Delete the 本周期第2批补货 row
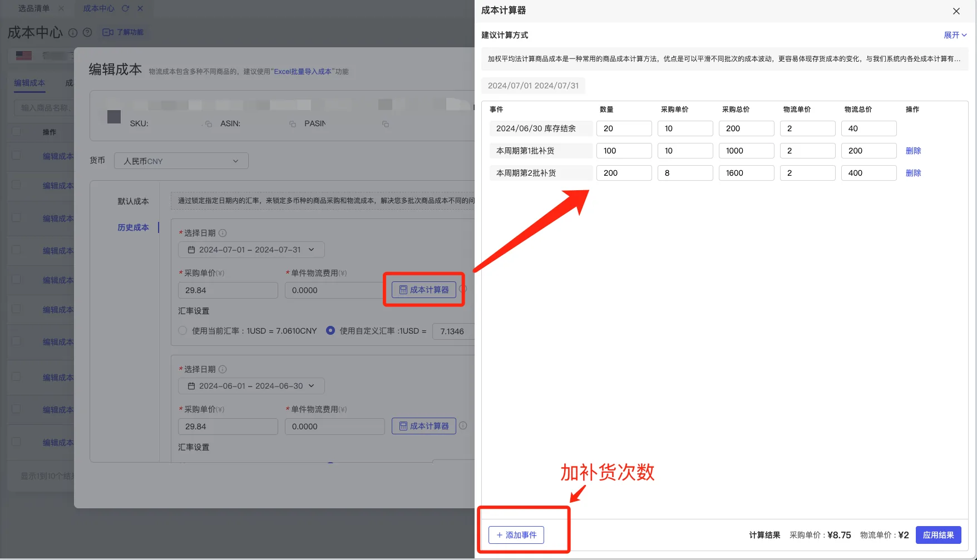 [913, 173]
